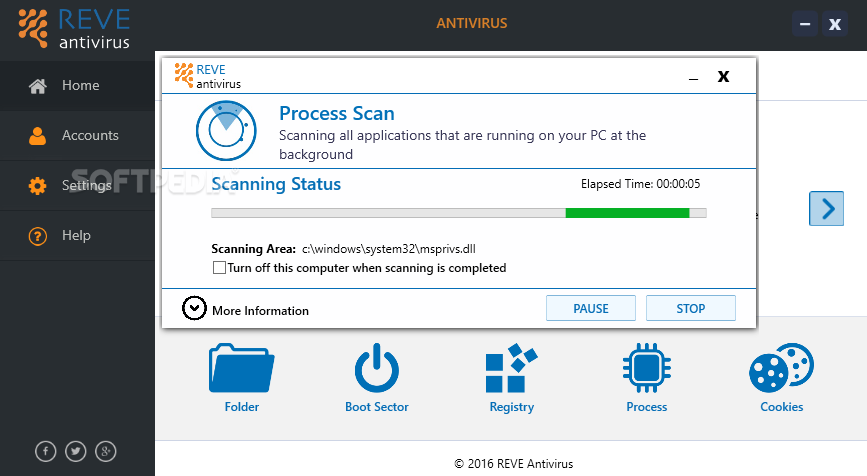The width and height of the screenshot is (867, 476).
Task: Open the Cookies scan icon
Action: [781, 368]
